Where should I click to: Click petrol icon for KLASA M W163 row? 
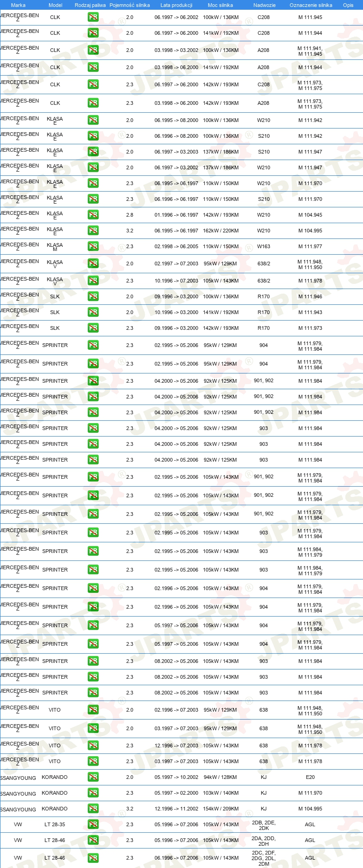point(93,246)
